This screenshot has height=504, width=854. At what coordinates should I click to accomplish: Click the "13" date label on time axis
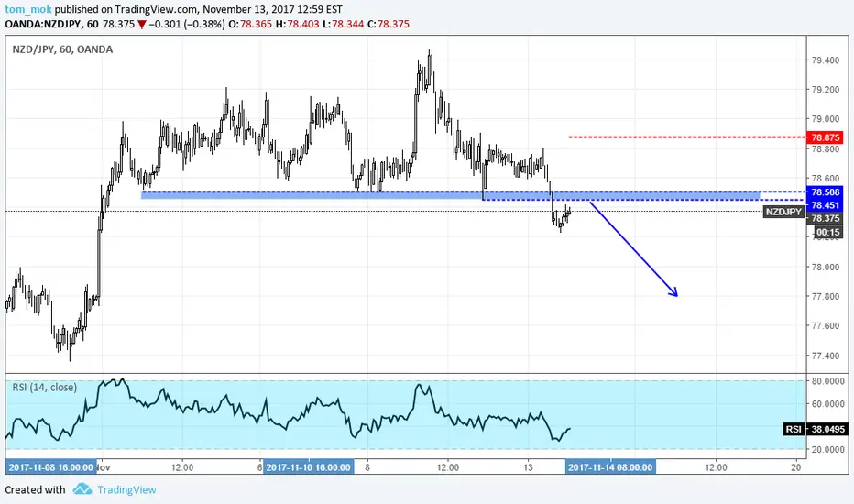coord(528,467)
